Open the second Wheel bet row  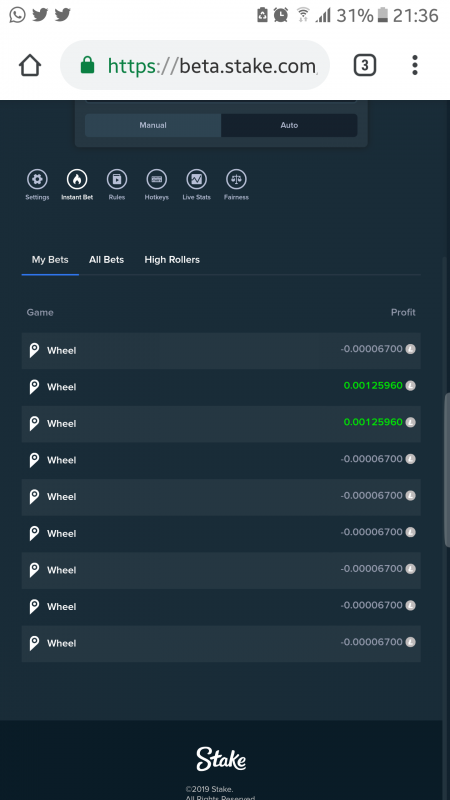221,387
